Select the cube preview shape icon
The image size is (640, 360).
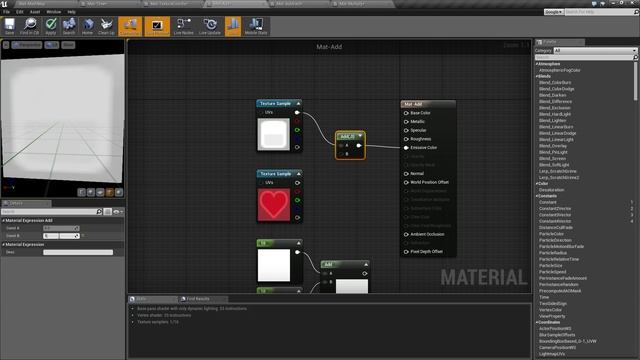[x=110, y=192]
